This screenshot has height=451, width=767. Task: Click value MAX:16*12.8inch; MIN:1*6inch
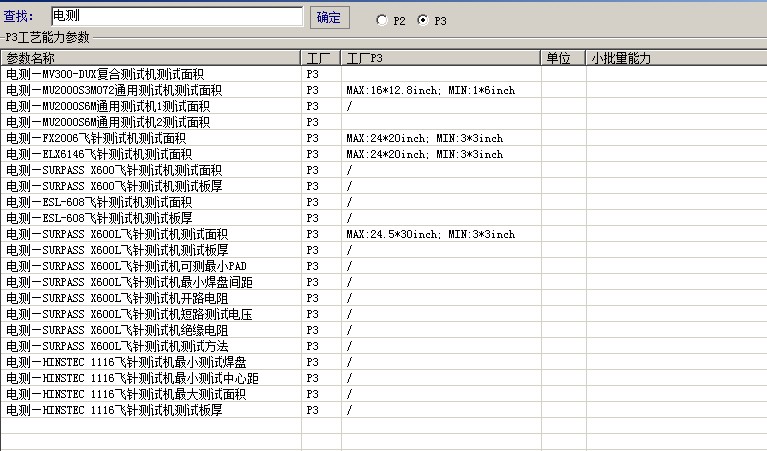click(x=430, y=90)
